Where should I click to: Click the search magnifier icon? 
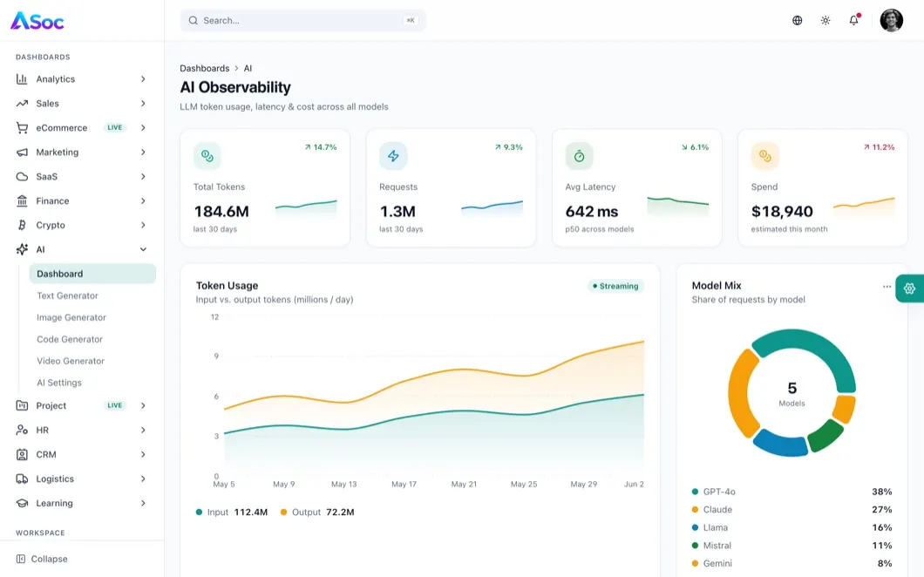point(194,21)
